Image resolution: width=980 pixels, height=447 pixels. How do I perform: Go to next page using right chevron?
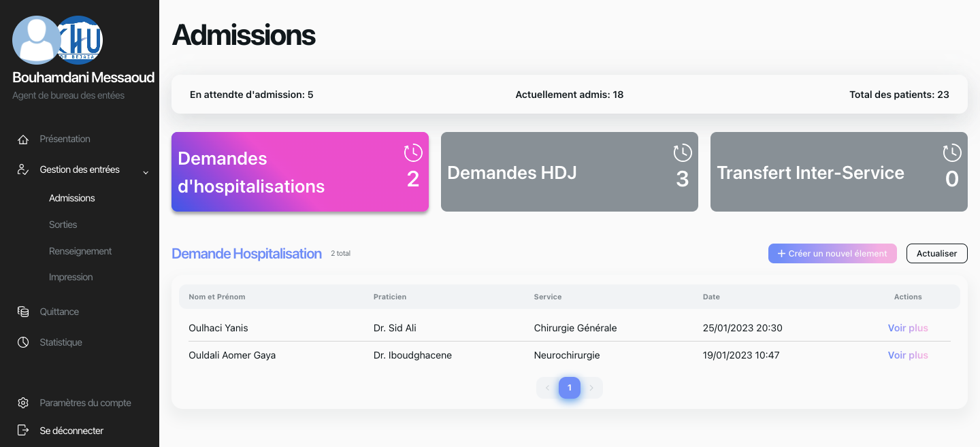(591, 388)
